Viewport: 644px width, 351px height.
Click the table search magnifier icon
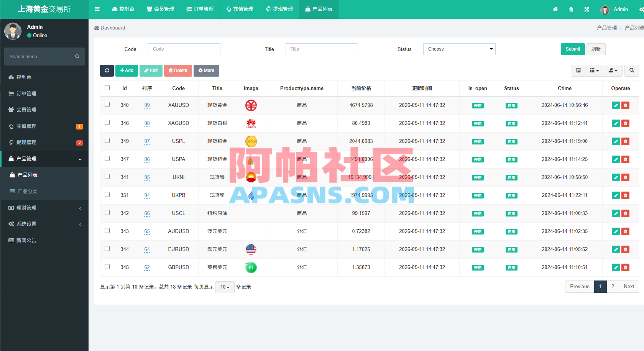click(x=632, y=71)
